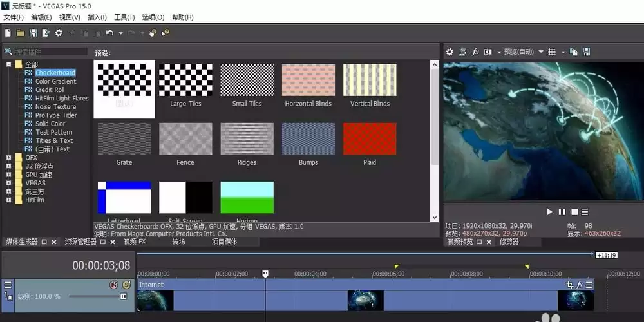This screenshot has height=322, width=644.
Task: Click the split-screen view icon in preview
Action: pyautogui.click(x=488, y=52)
